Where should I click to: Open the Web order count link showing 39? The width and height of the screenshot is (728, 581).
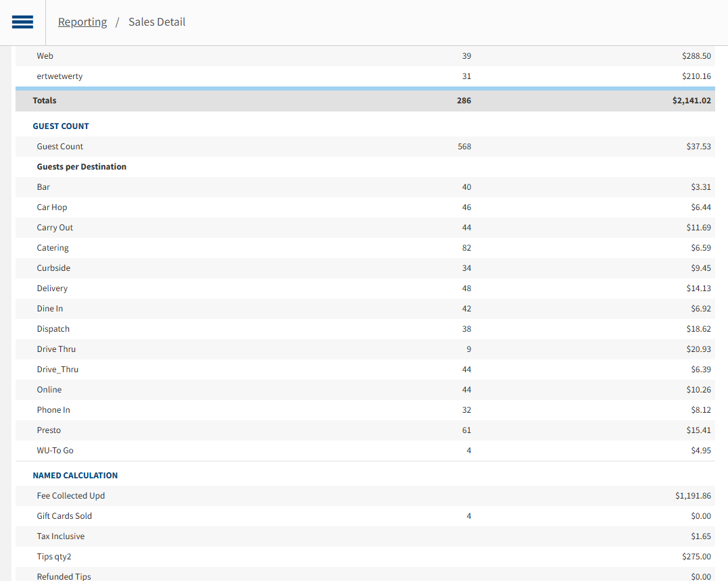[x=466, y=55]
